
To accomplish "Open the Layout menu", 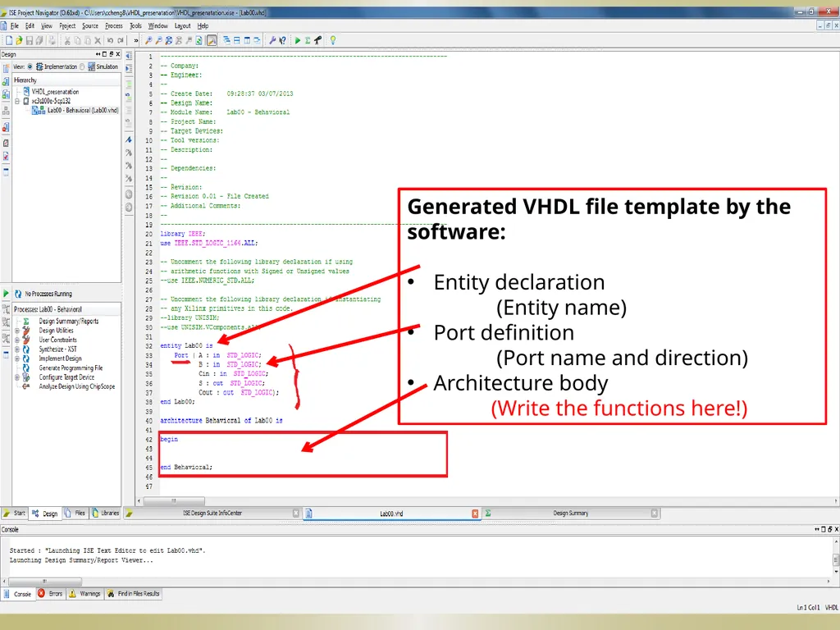I will click(x=183, y=25).
